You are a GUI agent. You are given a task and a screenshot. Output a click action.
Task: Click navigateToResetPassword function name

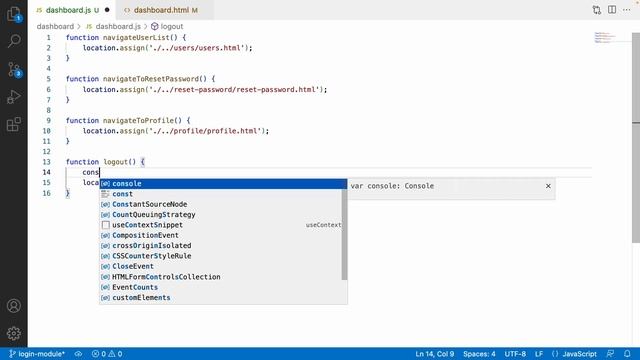151,79
